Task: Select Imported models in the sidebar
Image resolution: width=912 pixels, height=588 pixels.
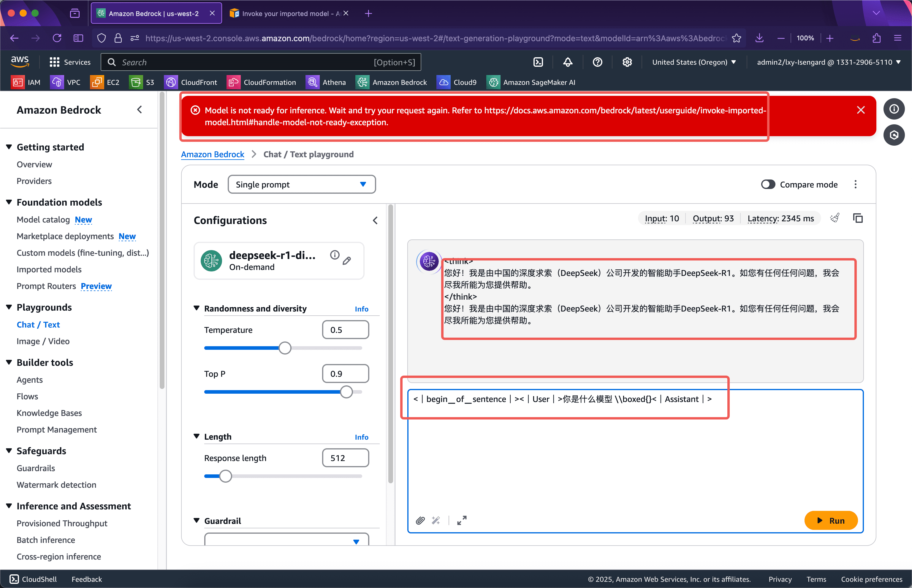Action: pos(49,269)
